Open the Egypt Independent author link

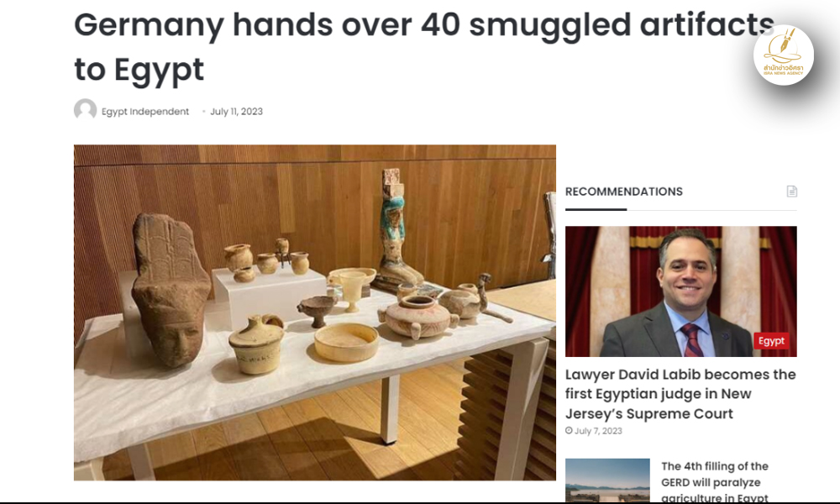[x=145, y=112]
